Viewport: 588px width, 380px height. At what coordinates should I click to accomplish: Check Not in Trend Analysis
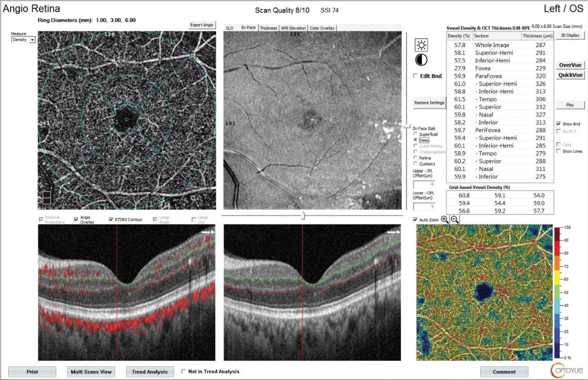click(x=184, y=371)
